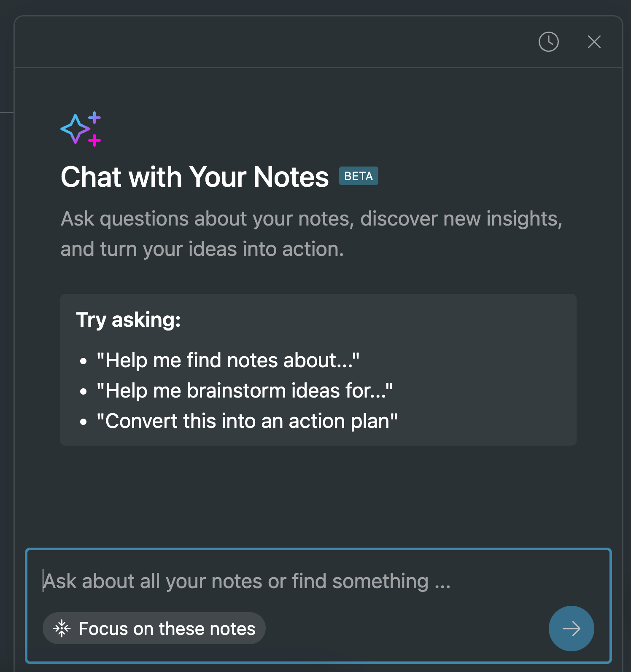This screenshot has width=631, height=672.
Task: Click the word insights in the description
Action: [524, 219]
